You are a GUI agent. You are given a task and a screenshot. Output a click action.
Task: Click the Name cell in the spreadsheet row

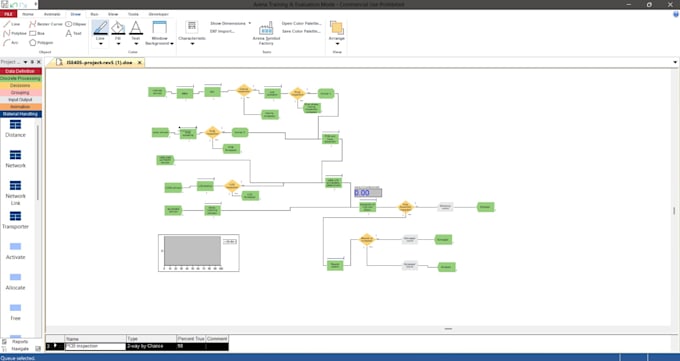pyautogui.click(x=95, y=346)
